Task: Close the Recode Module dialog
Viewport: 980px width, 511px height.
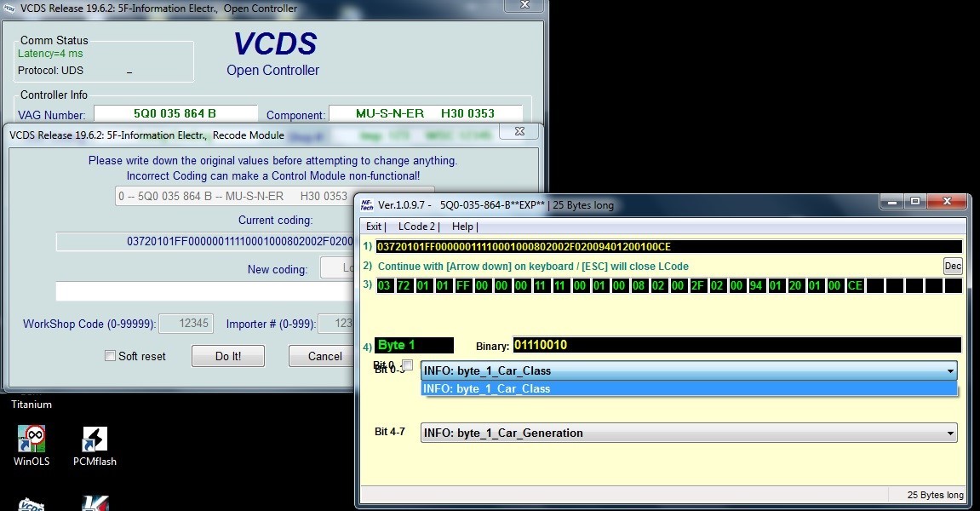Action: point(519,130)
